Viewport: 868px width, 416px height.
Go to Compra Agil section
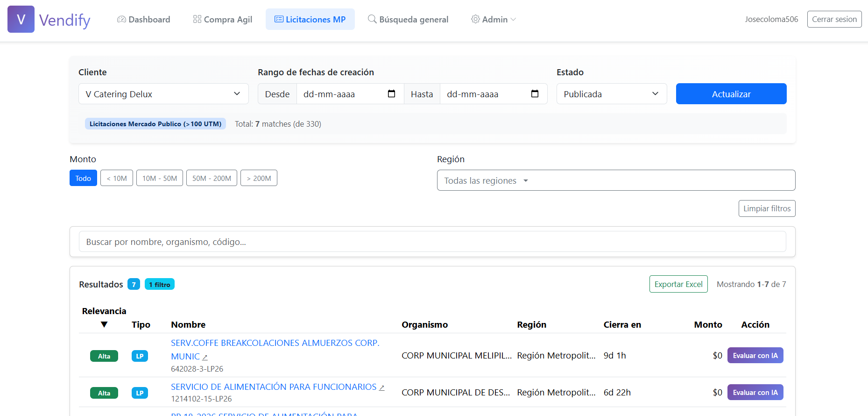pyautogui.click(x=222, y=19)
